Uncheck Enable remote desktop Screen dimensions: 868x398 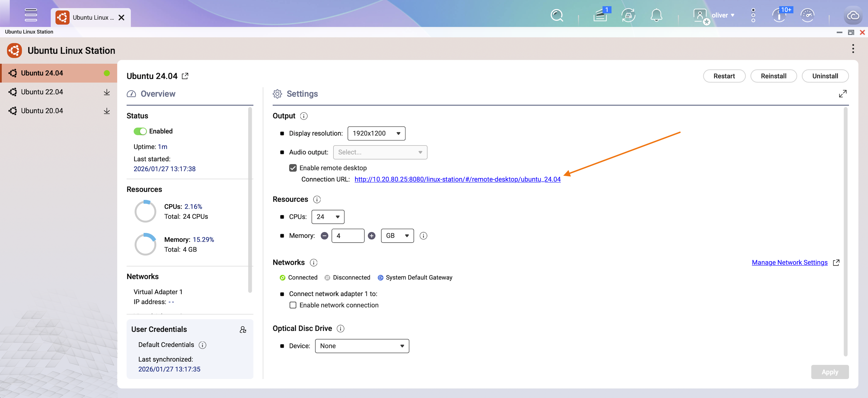293,168
